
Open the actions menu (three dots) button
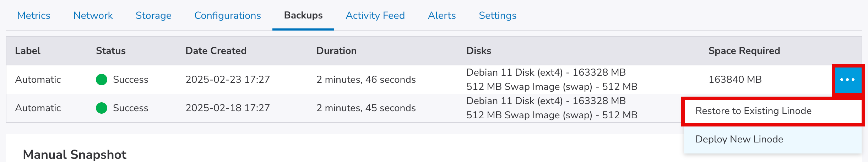(x=848, y=80)
